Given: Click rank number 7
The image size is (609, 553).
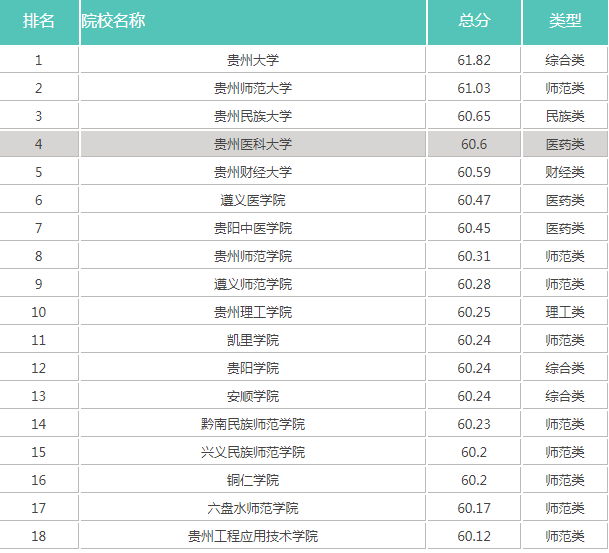Looking at the screenshot, I should (x=38, y=228).
